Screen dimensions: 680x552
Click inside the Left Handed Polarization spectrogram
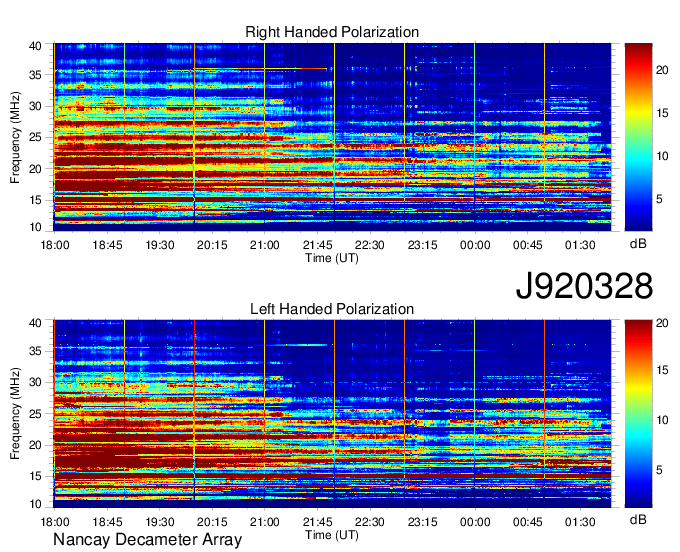[332, 414]
